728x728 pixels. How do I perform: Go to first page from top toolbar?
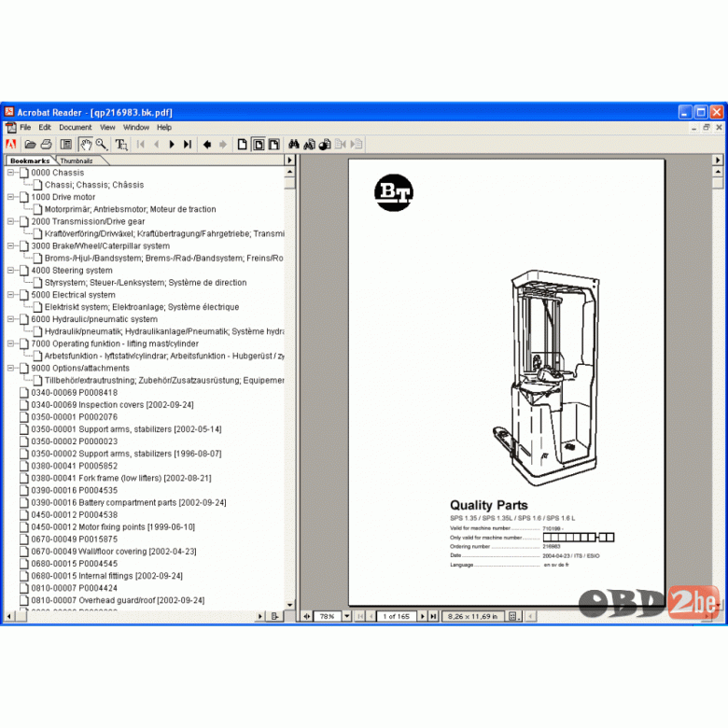click(141, 145)
